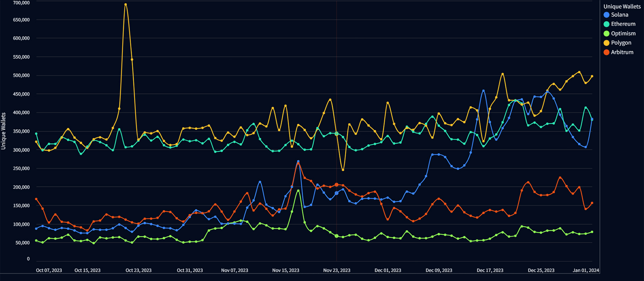Click the green Optimism legend dot
This screenshot has width=644, height=281.
point(606,33)
